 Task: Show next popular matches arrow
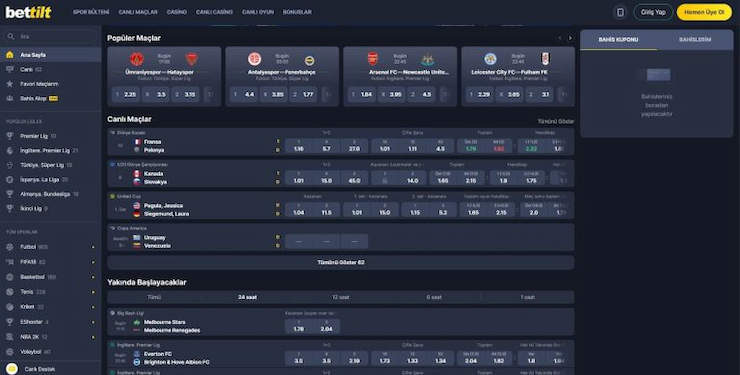click(570, 38)
